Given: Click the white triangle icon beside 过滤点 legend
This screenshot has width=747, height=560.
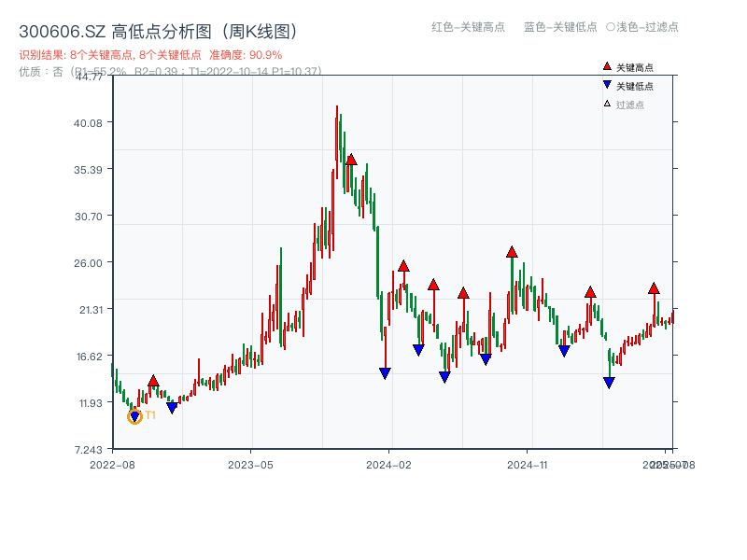Looking at the screenshot, I should (x=607, y=104).
